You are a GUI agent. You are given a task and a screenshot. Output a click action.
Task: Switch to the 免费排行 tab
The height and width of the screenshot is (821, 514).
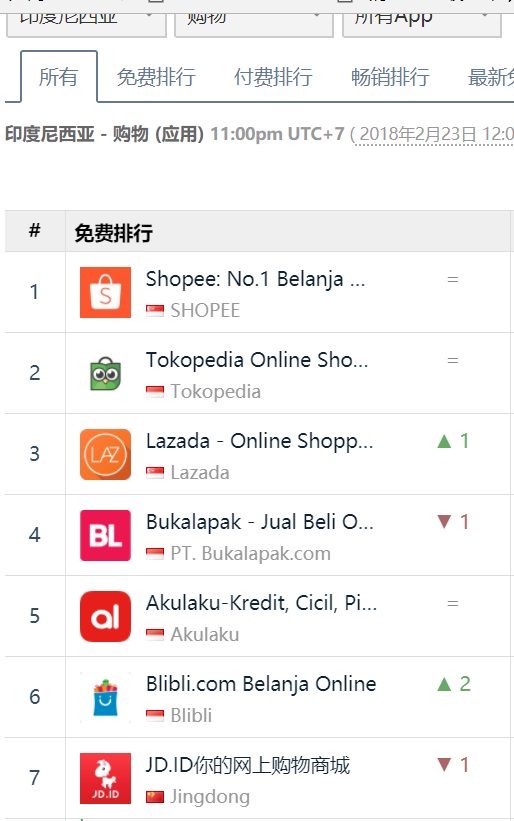156,77
